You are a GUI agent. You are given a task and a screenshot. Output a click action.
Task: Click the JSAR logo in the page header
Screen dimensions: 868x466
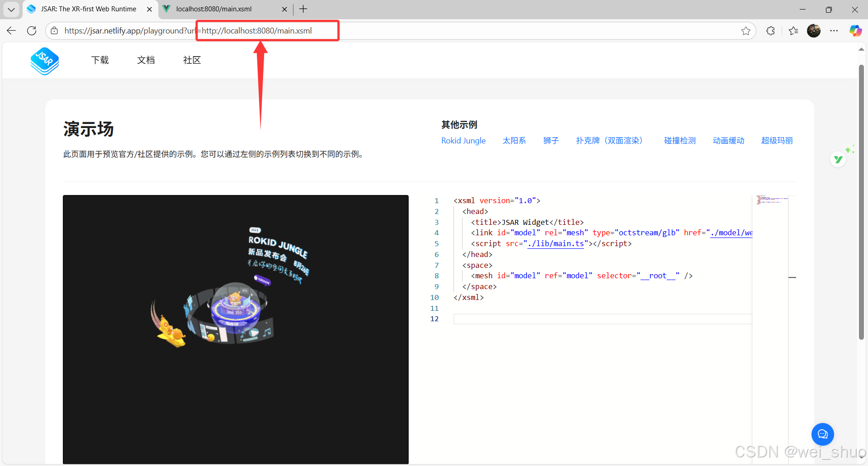(44, 61)
